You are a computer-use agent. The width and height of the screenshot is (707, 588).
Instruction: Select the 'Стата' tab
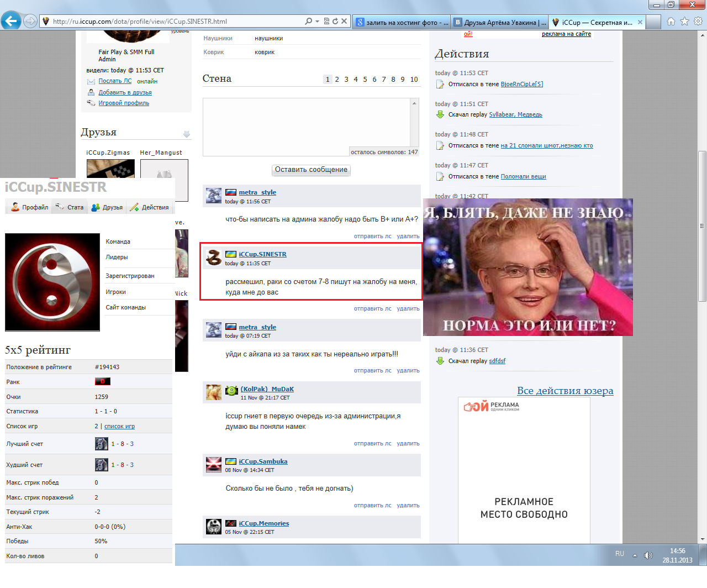tap(69, 207)
